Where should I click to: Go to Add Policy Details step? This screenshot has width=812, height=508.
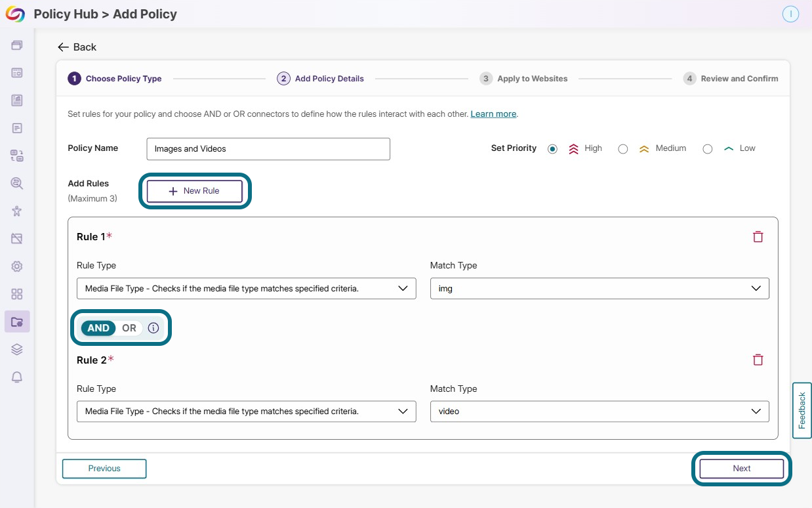click(321, 79)
